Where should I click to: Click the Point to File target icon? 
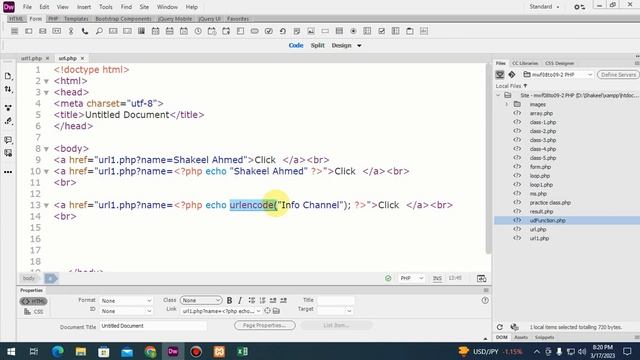tap(267, 311)
